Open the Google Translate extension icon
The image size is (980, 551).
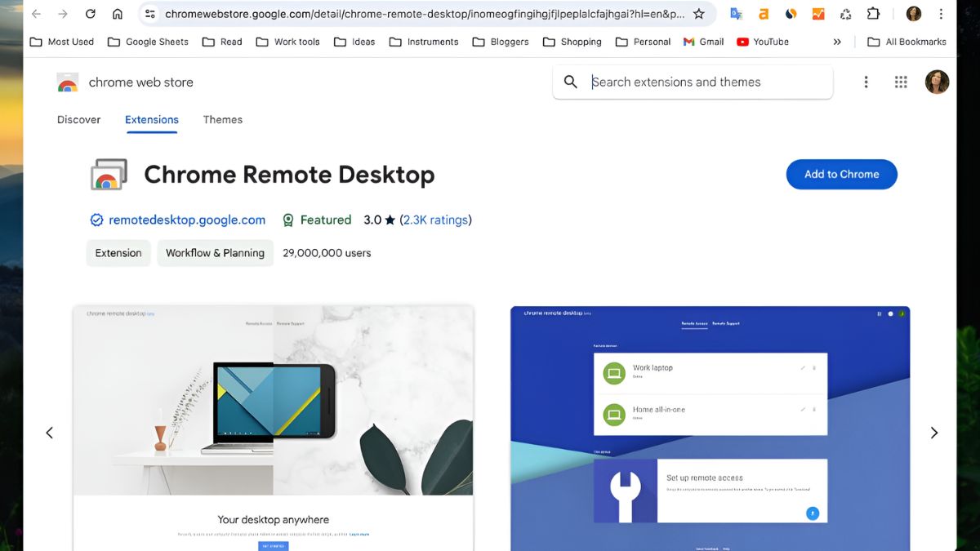pos(736,14)
